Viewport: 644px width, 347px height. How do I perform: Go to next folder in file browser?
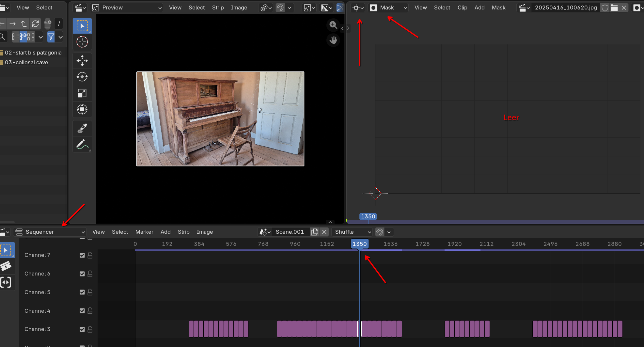(x=12, y=24)
